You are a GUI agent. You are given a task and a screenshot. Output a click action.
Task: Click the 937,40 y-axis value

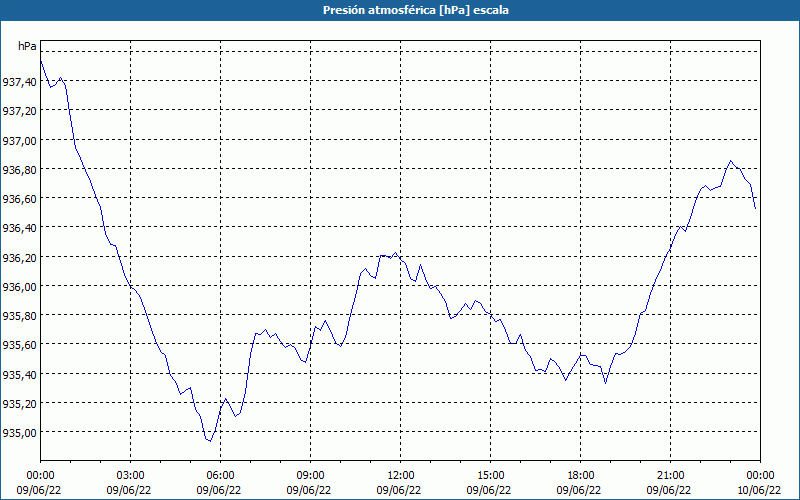click(x=19, y=82)
